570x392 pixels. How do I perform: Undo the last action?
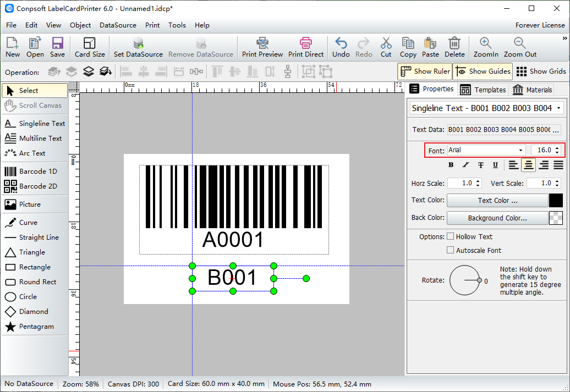pyautogui.click(x=341, y=47)
